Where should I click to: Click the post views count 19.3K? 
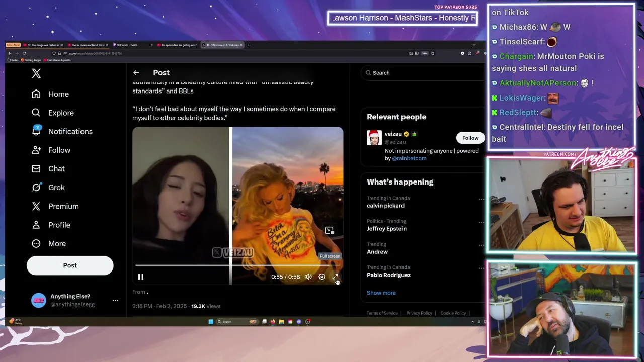tap(206, 306)
